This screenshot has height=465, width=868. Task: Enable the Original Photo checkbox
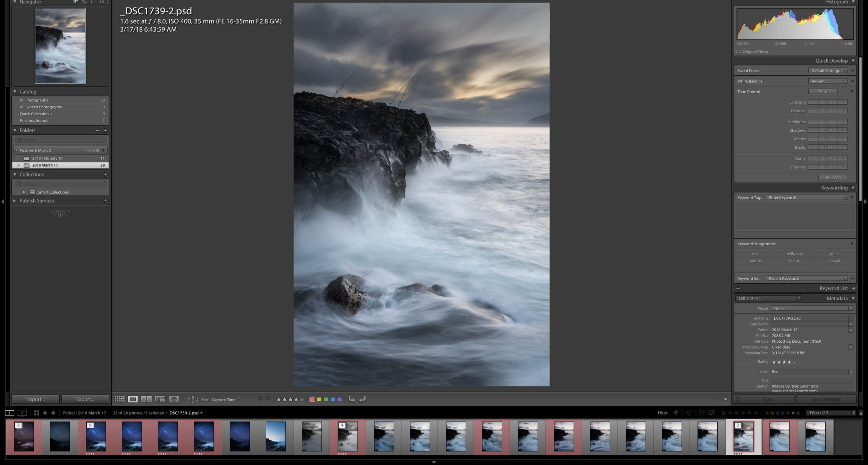739,51
